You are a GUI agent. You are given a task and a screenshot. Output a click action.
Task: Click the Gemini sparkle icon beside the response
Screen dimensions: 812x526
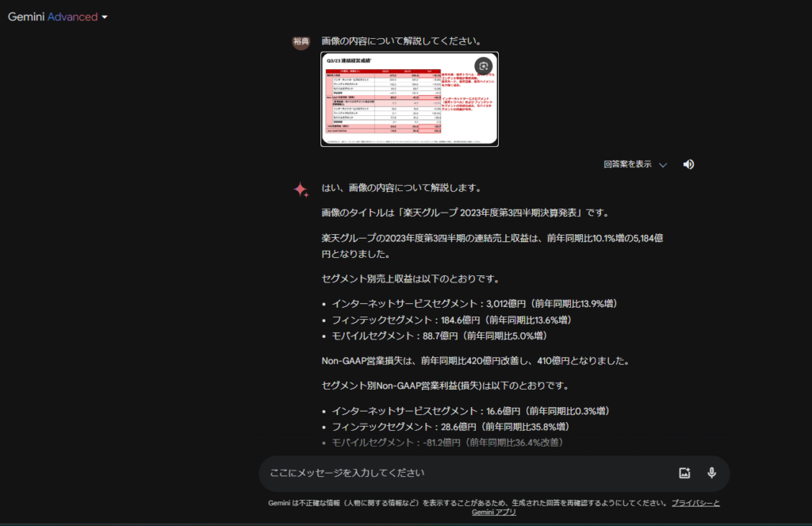click(301, 190)
